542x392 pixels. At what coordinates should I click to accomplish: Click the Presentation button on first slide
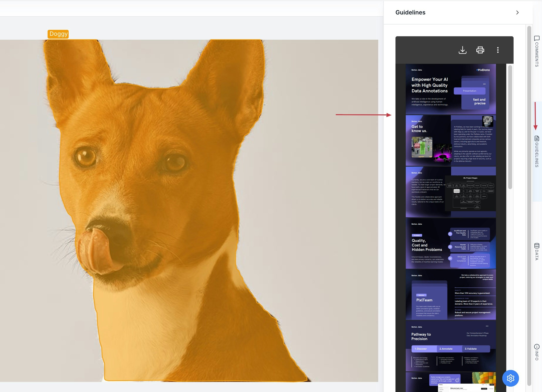pyautogui.click(x=469, y=91)
